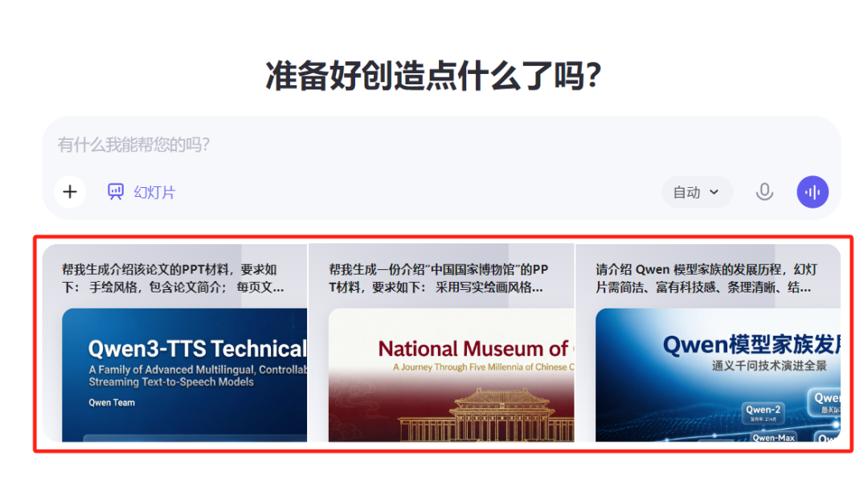Click the plus icon to add attachment
The height and width of the screenshot is (486, 868).
tap(70, 192)
